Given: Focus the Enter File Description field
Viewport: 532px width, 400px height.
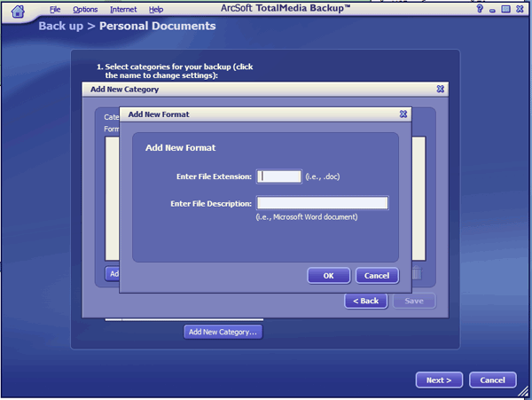Looking at the screenshot, I should pyautogui.click(x=323, y=203).
